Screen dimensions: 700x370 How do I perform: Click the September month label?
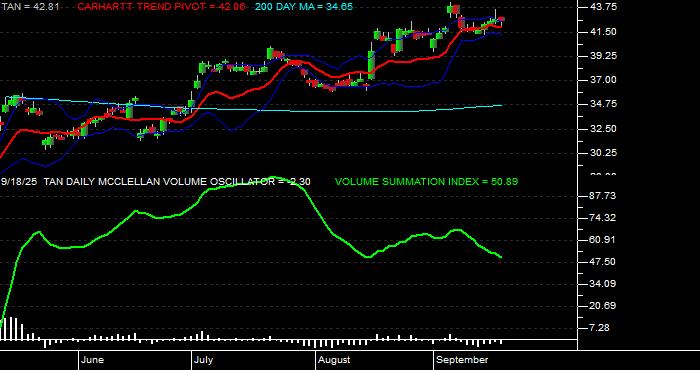pos(462,360)
